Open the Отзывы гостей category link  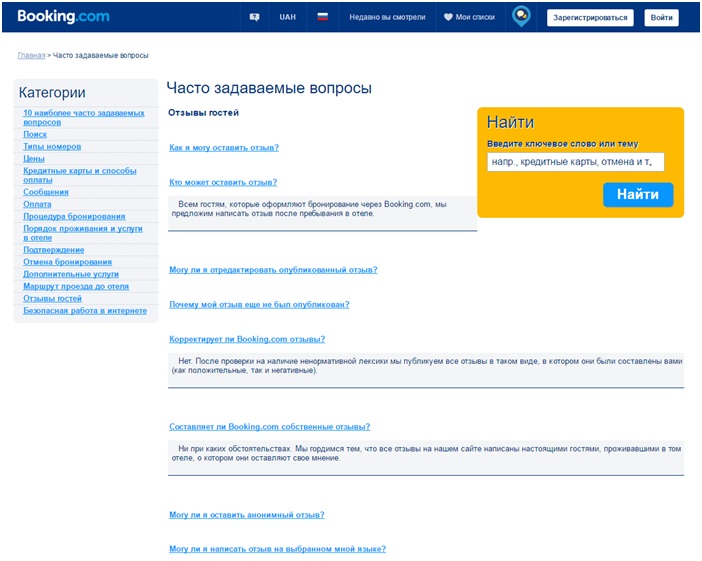coord(52,298)
